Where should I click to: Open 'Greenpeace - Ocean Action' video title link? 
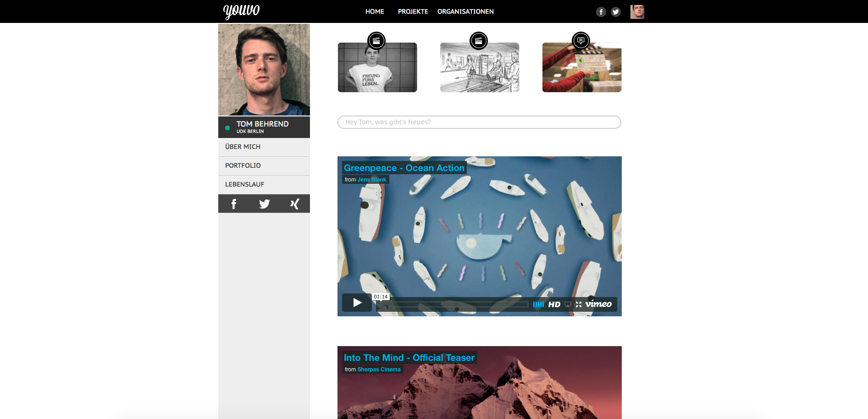click(404, 168)
